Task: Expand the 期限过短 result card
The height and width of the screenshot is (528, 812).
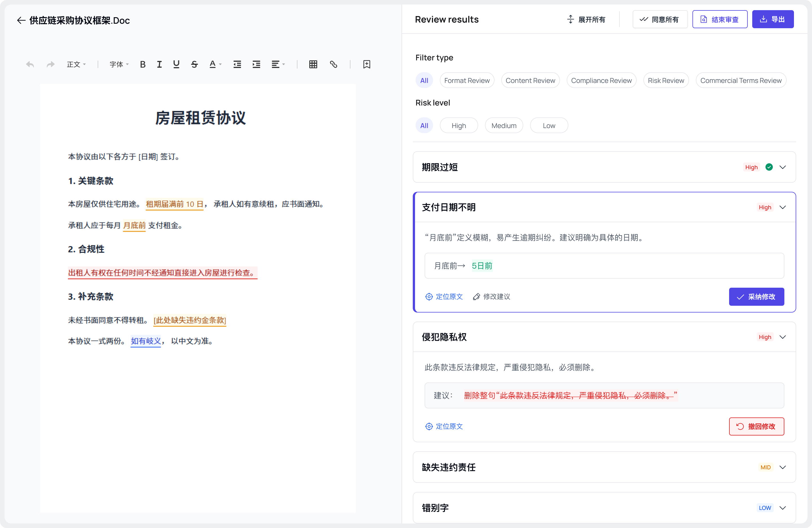Action: pyautogui.click(x=783, y=167)
